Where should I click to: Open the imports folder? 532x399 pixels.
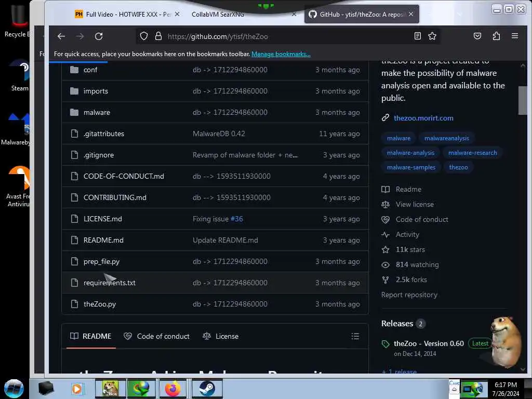tap(96, 91)
